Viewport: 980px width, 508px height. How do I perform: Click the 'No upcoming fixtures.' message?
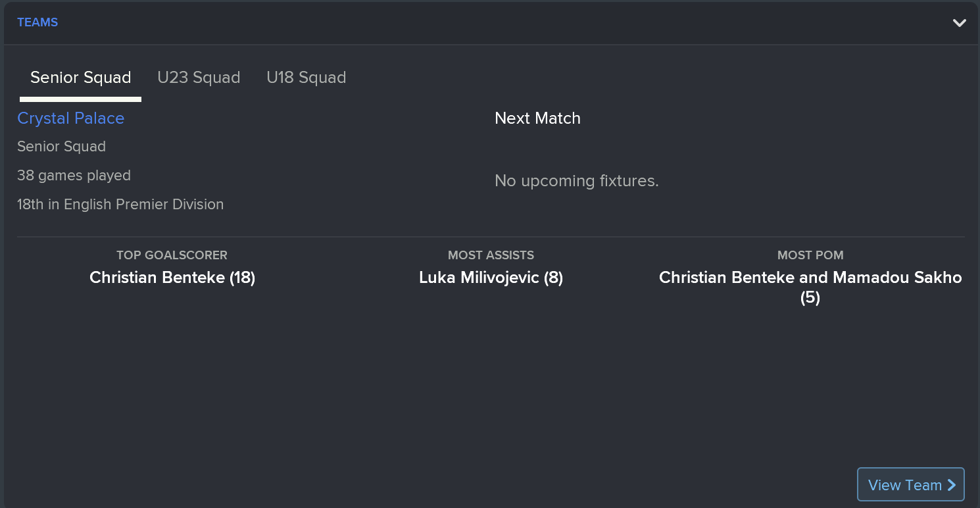[576, 181]
